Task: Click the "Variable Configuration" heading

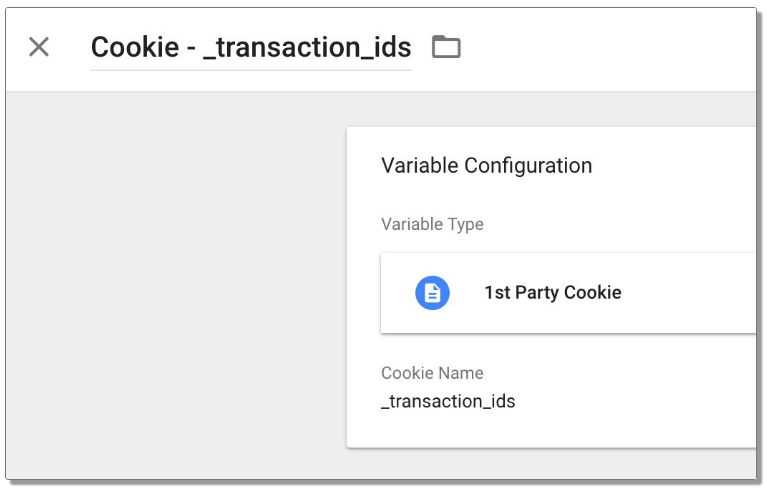Action: point(486,166)
